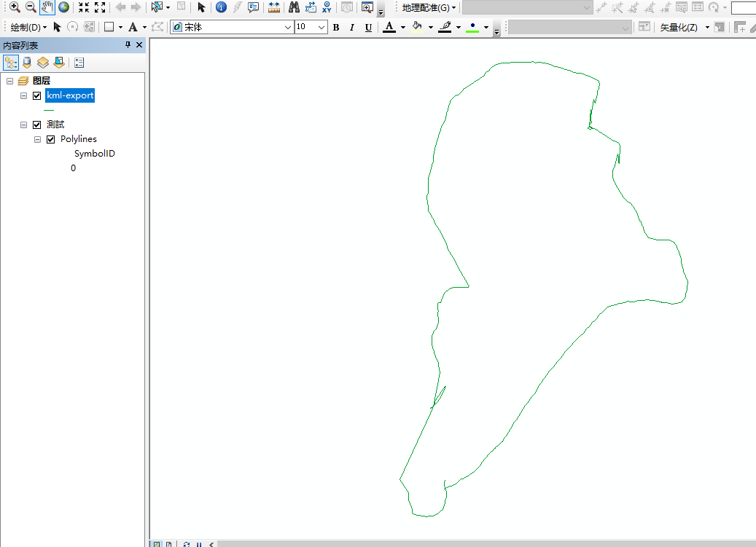Uncheck the Polylines layer checkbox
The width and height of the screenshot is (756, 547).
pyautogui.click(x=50, y=140)
